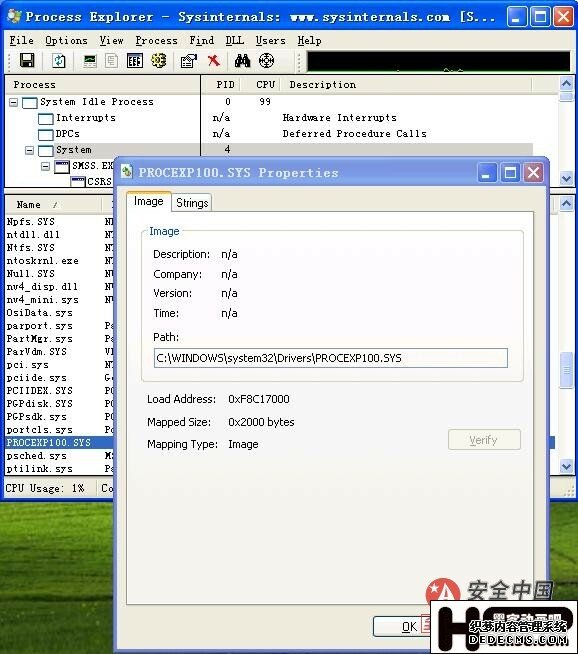Sort by the Process column header

(x=103, y=85)
